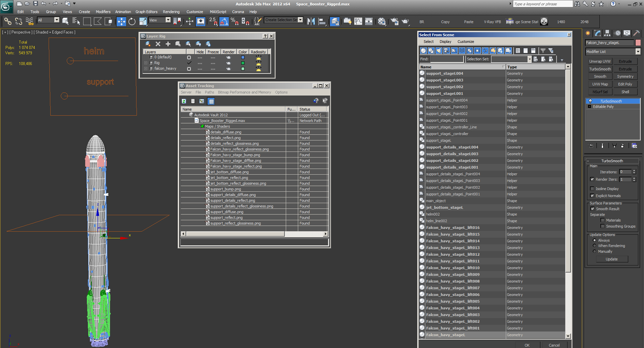Enable the Render Iters checkbox
The height and width of the screenshot is (348, 644).
pos(592,179)
